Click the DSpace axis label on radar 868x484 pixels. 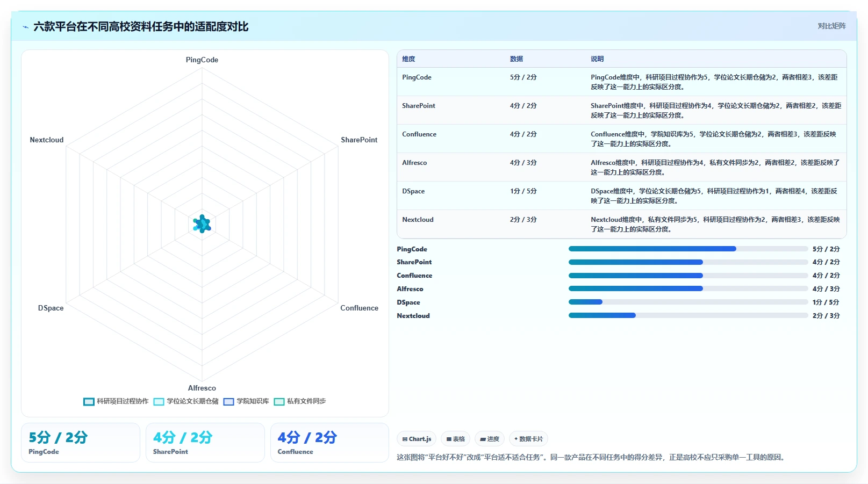51,308
